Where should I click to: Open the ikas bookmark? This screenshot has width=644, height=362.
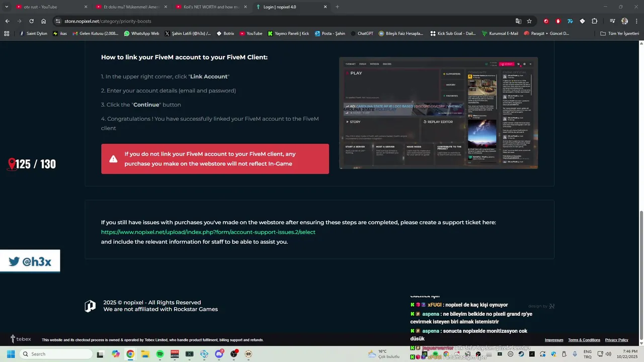(60, 34)
